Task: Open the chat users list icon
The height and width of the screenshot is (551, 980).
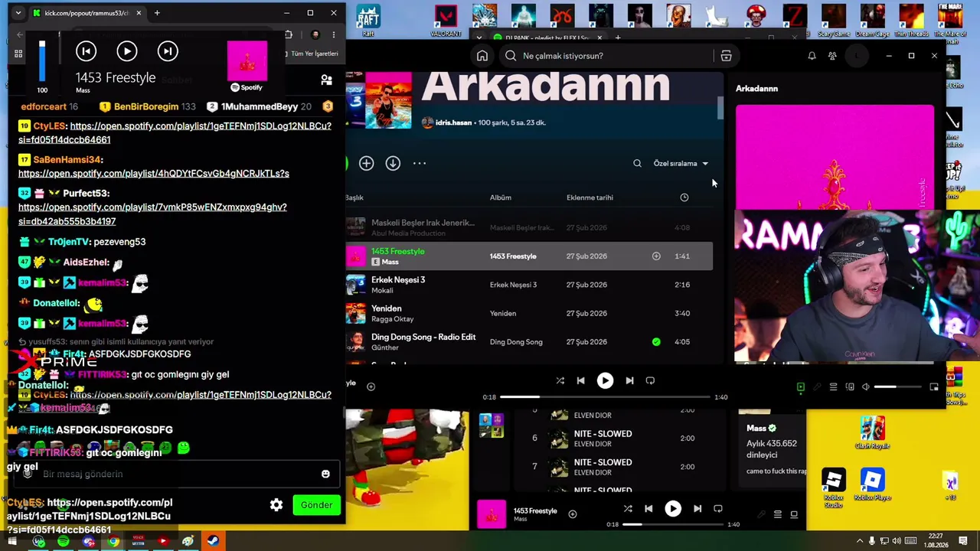Action: click(327, 80)
